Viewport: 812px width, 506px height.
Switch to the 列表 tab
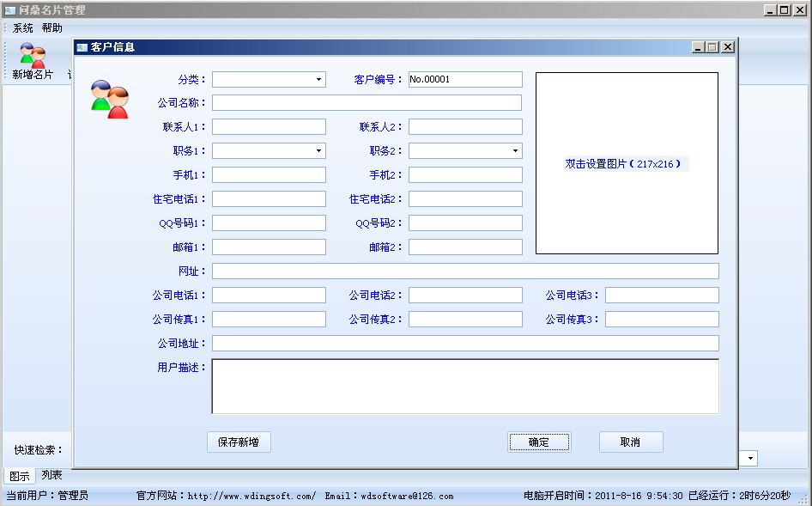click(52, 475)
